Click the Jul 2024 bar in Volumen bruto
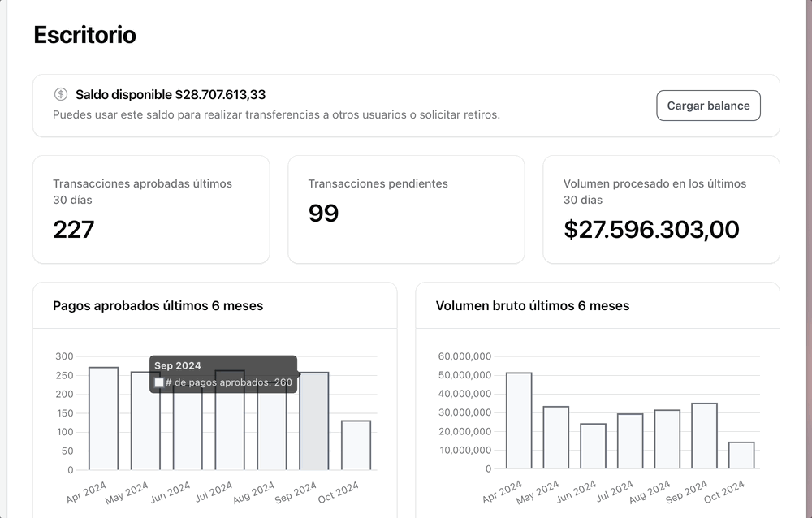 [630, 441]
